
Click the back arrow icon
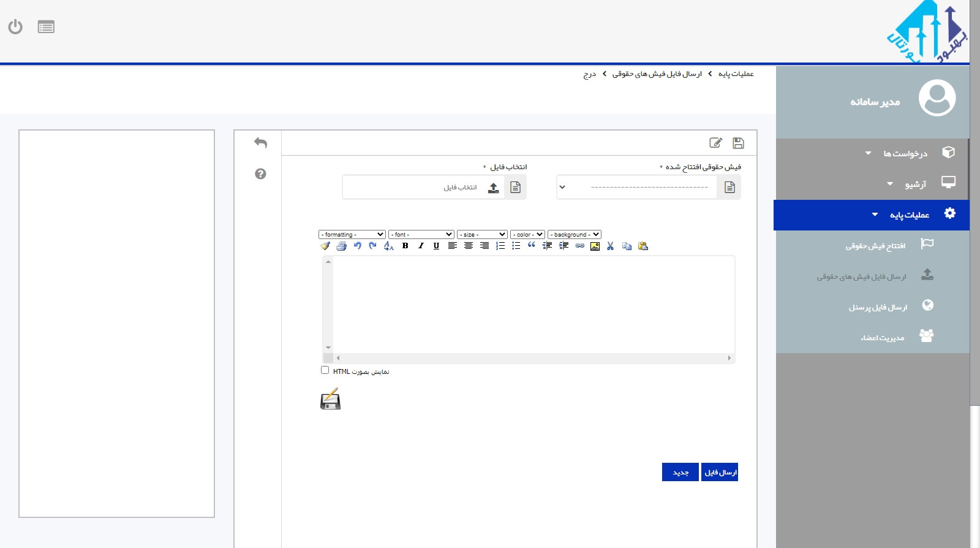coord(260,143)
